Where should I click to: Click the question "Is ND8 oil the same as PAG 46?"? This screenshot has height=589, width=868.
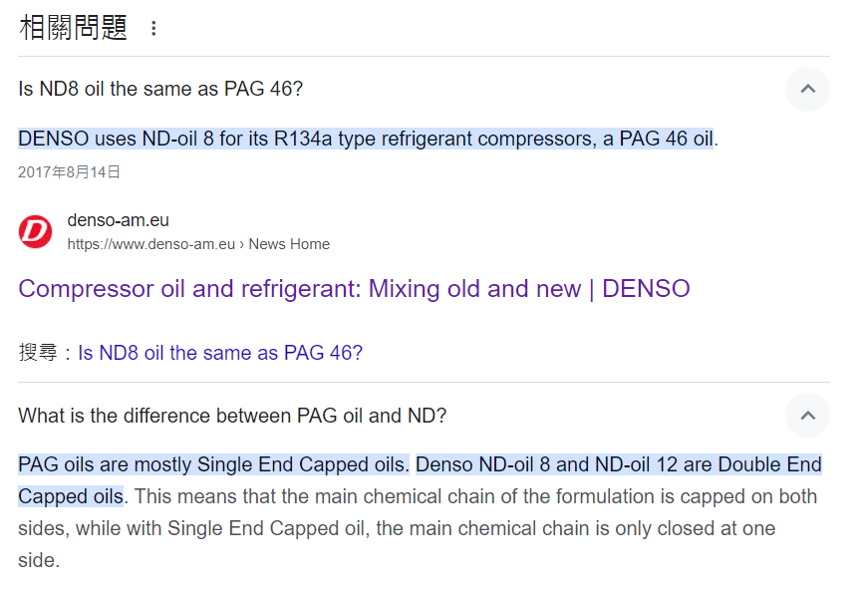[160, 89]
